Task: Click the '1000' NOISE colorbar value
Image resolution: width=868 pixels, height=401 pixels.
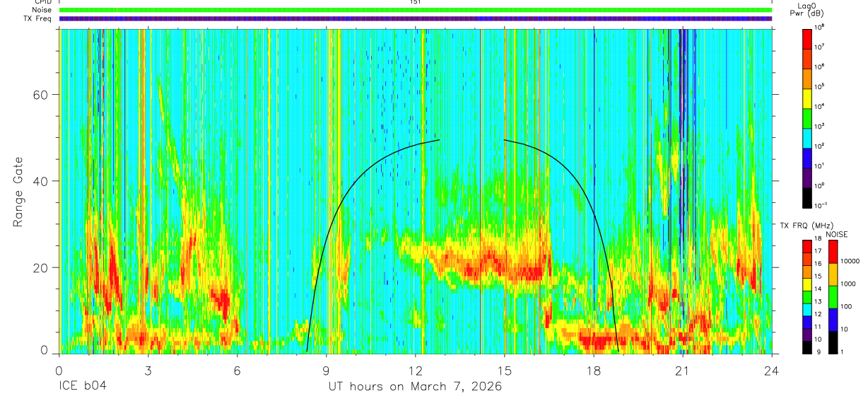Action: click(850, 284)
